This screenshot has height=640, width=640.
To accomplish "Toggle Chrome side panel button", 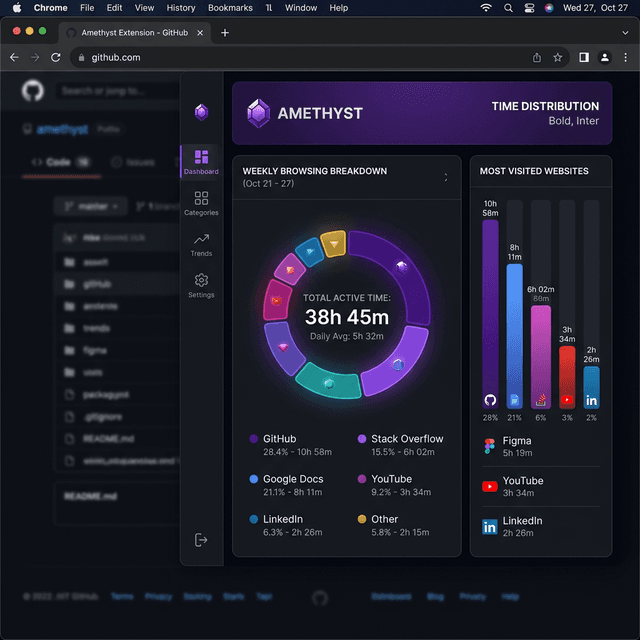I will click(584, 58).
